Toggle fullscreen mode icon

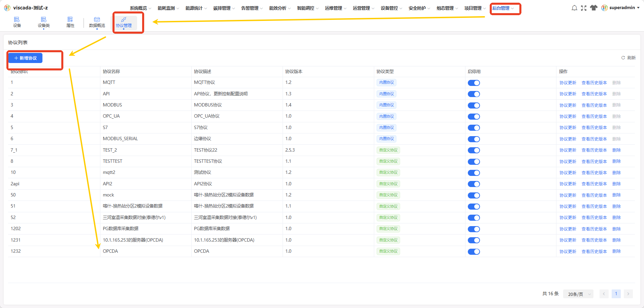[x=584, y=8]
